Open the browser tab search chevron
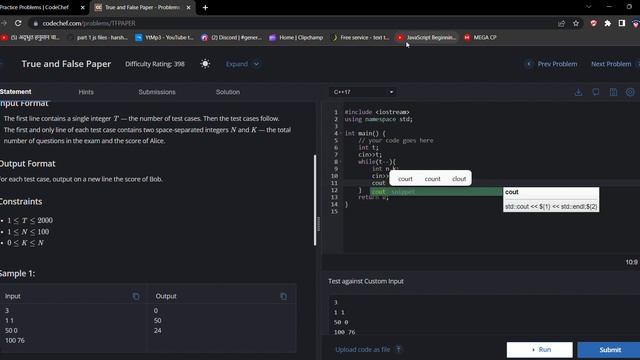This screenshot has width=640, height=360. point(589,7)
